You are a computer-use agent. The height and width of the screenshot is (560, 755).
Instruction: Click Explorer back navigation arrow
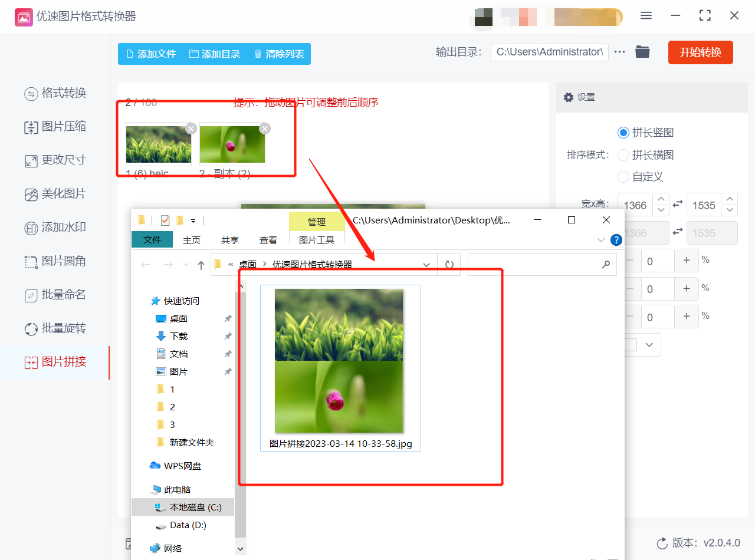coord(146,265)
